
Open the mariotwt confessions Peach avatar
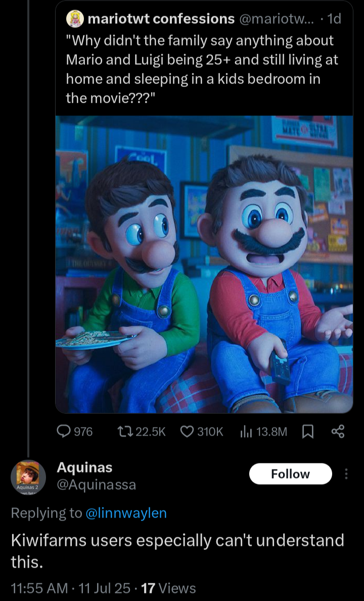pos(75,18)
